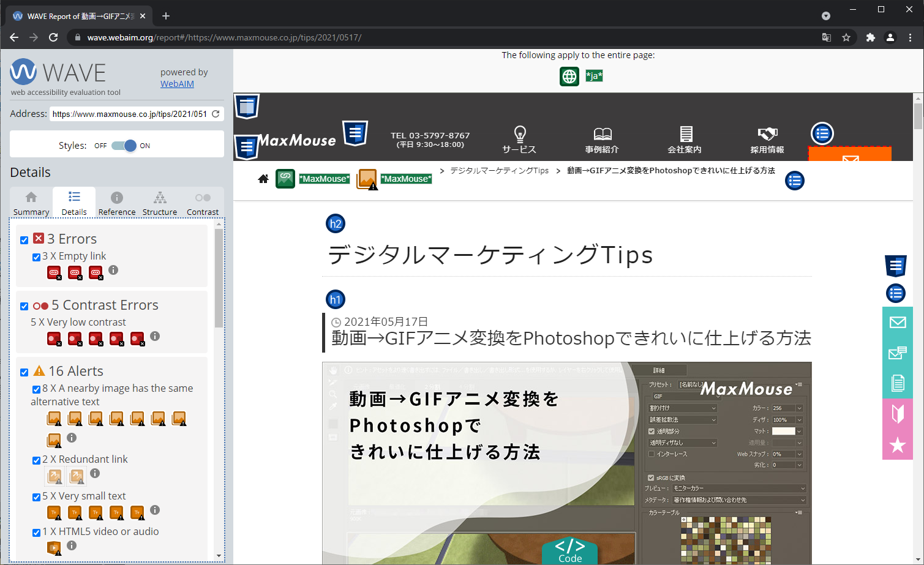Open the tab search dropdown in title bar
This screenshot has width=924, height=565.
826,16
